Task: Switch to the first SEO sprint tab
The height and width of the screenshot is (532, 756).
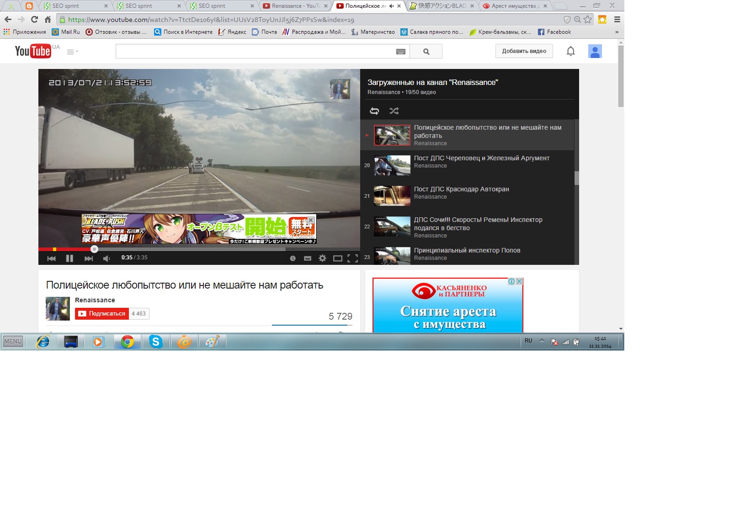Action: point(75,6)
